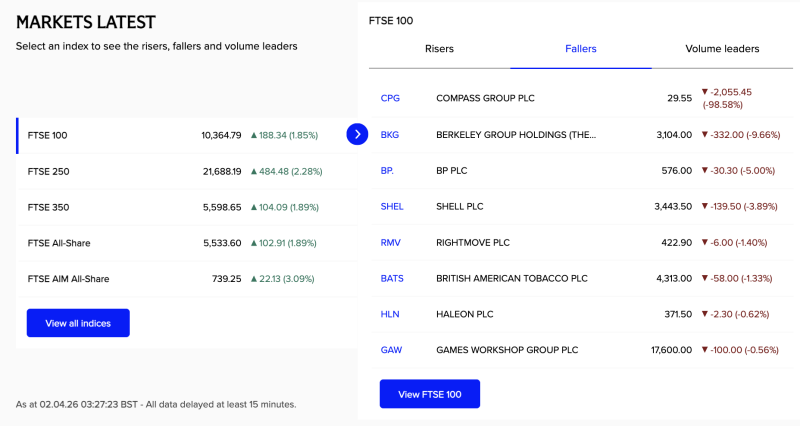Click HALEON PLC company name
The image size is (800, 426).
tap(465, 314)
